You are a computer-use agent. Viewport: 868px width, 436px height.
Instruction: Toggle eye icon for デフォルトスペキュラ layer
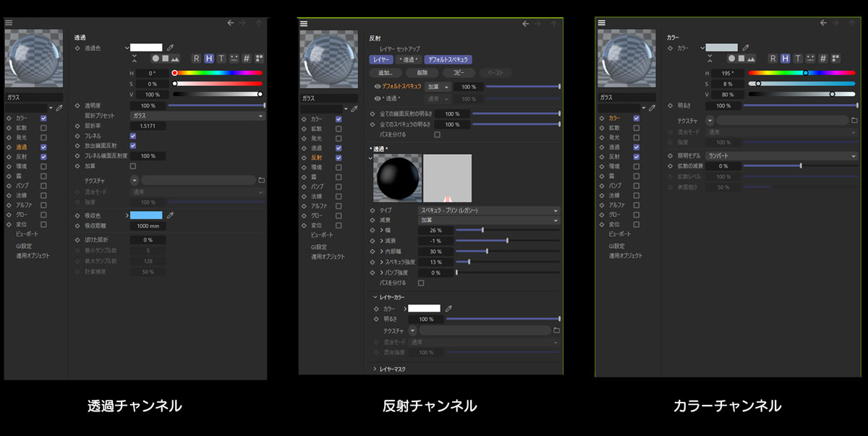point(377,86)
